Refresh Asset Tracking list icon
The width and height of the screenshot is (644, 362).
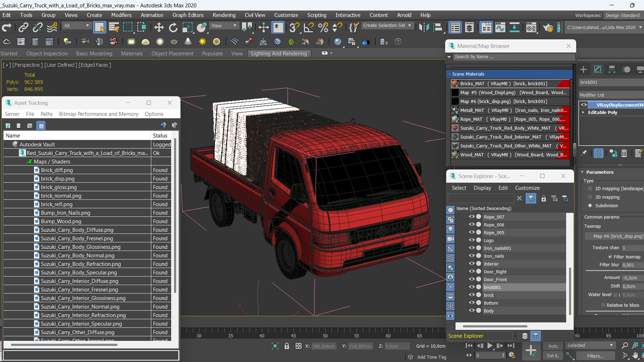coord(8,126)
